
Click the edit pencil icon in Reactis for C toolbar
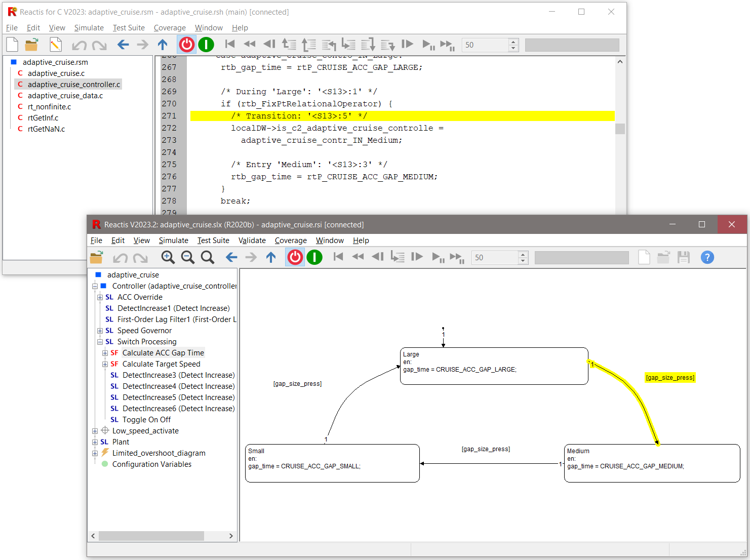56,45
